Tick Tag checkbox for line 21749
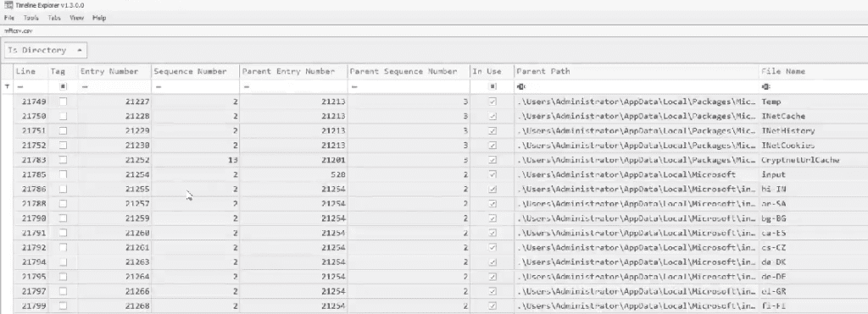 coord(63,102)
